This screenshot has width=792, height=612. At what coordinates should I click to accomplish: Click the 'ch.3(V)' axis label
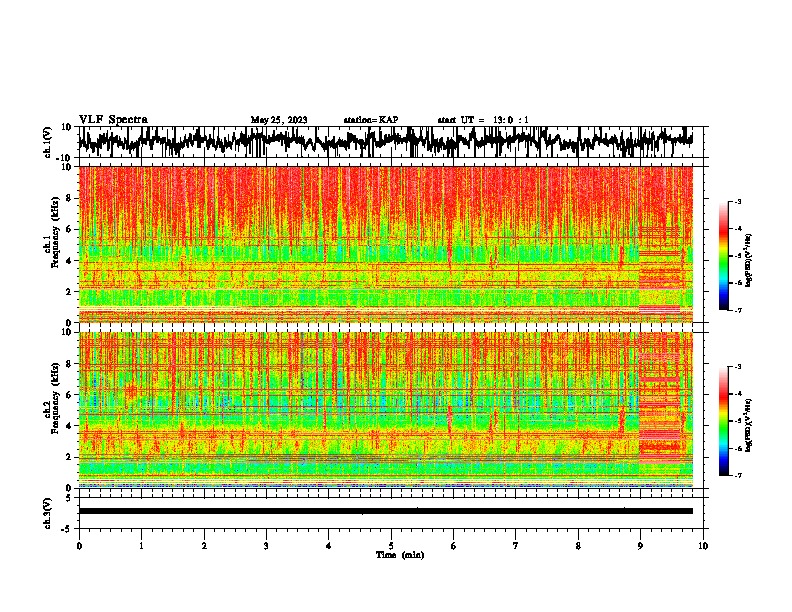[47, 514]
